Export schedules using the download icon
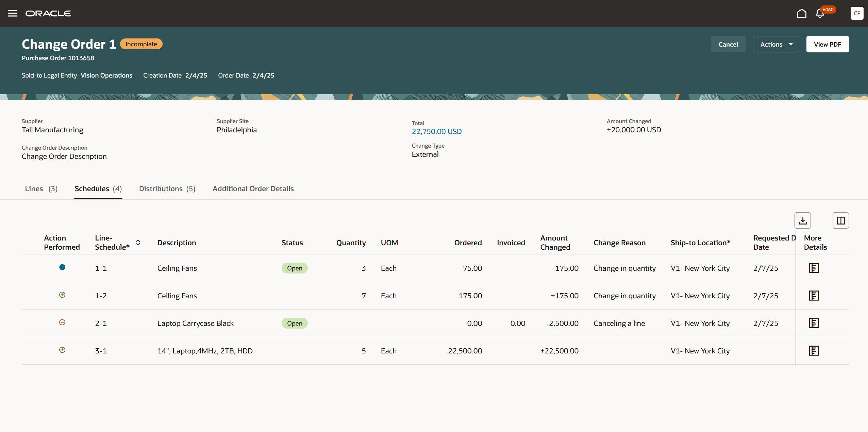Image resolution: width=868 pixels, height=432 pixels. click(802, 220)
